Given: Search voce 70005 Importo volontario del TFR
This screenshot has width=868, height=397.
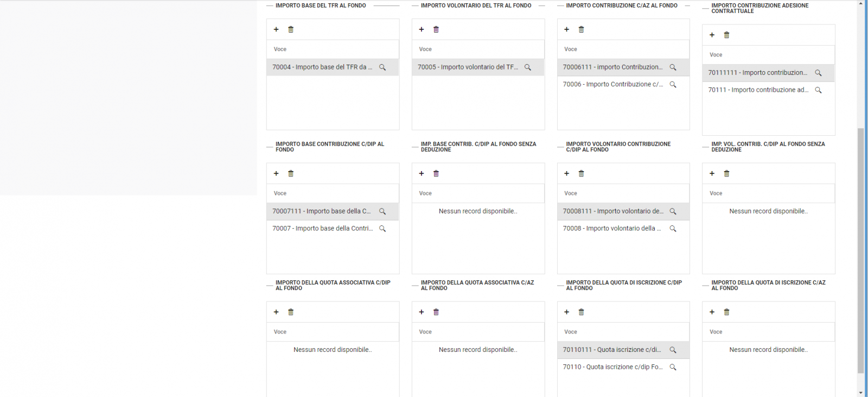Looking at the screenshot, I should (x=528, y=67).
